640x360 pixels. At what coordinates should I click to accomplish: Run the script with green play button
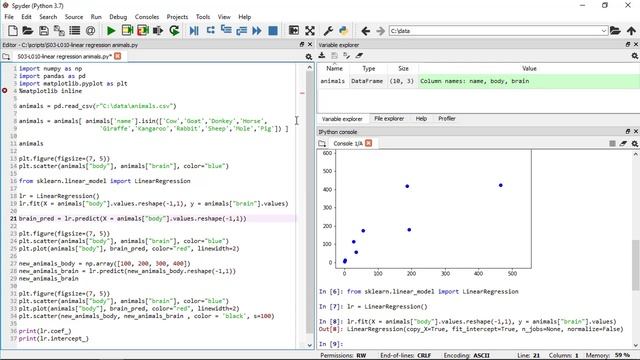tap(111, 31)
